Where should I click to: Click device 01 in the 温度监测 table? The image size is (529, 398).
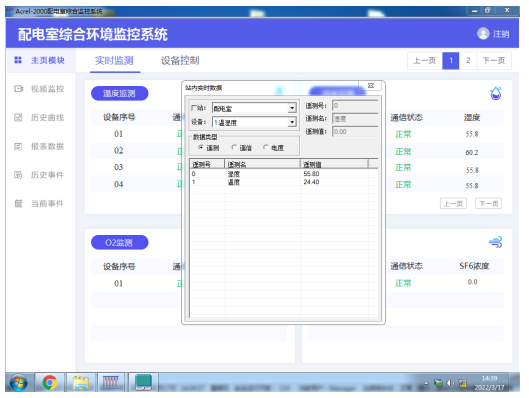[x=118, y=134]
